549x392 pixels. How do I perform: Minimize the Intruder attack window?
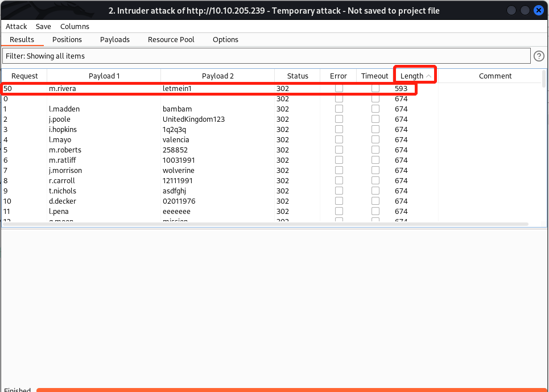coord(512,11)
